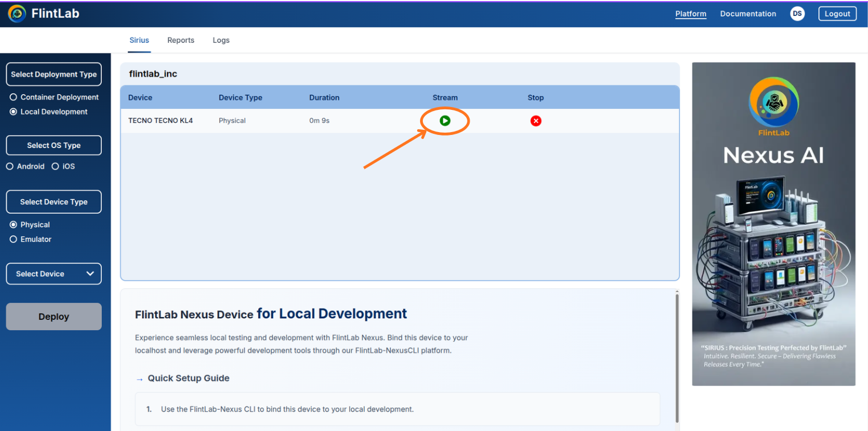Select Container Deployment radio option
This screenshot has height=431, width=868.
(x=14, y=97)
